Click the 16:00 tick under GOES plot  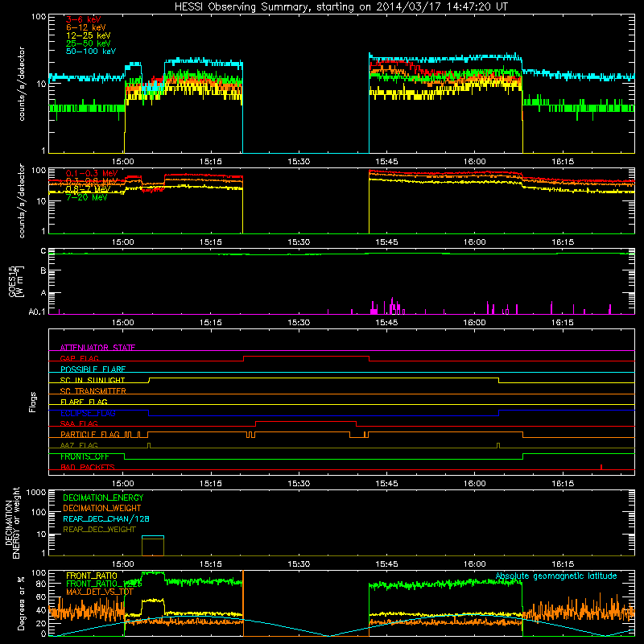pos(474,323)
